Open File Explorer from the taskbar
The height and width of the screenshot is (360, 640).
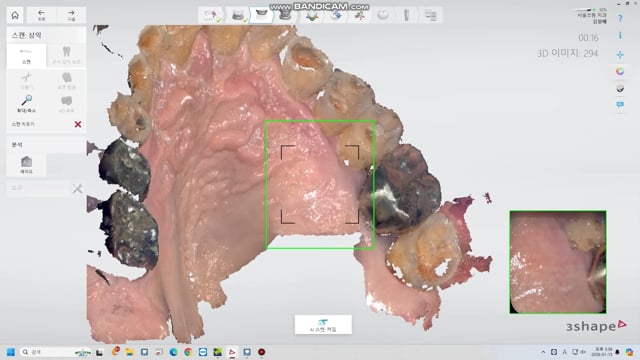pyautogui.click(x=129, y=352)
